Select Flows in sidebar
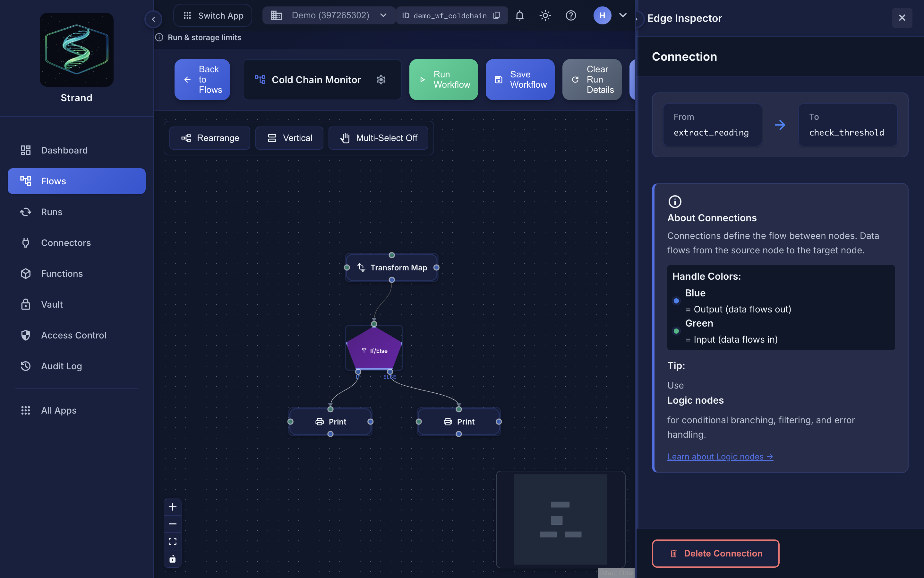924x578 pixels. [76, 181]
